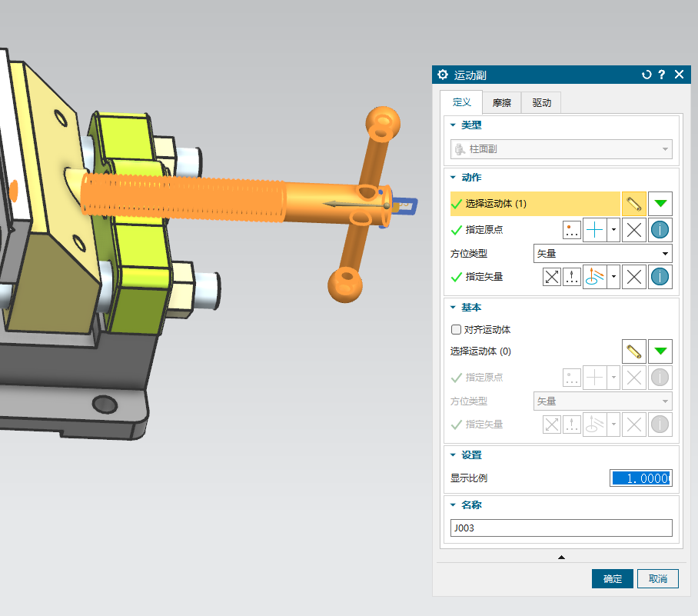Switch to the 驱动 tab
The width and height of the screenshot is (698, 616).
point(541,103)
